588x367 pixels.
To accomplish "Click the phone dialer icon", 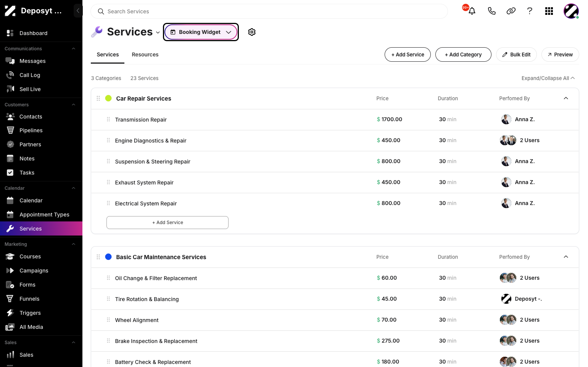I will 492,11.
